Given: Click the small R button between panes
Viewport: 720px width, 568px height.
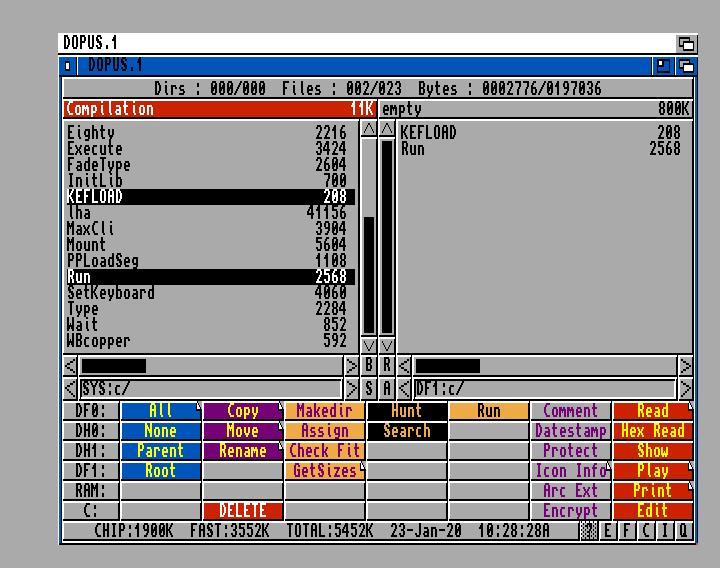Looking at the screenshot, I should coord(387,367).
